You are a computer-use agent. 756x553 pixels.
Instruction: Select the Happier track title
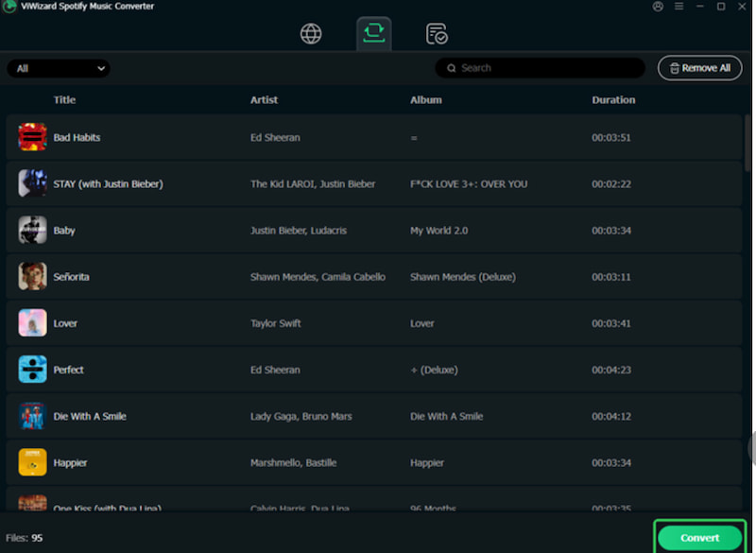tap(70, 463)
